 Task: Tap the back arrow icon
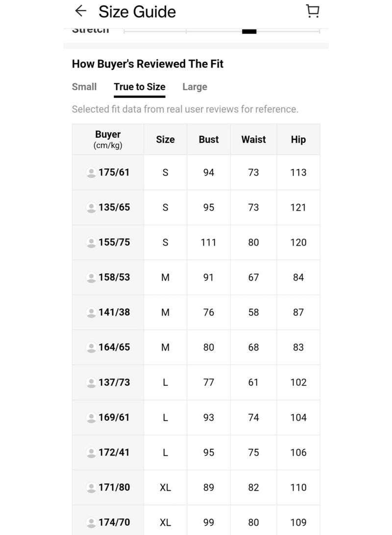[x=81, y=11]
